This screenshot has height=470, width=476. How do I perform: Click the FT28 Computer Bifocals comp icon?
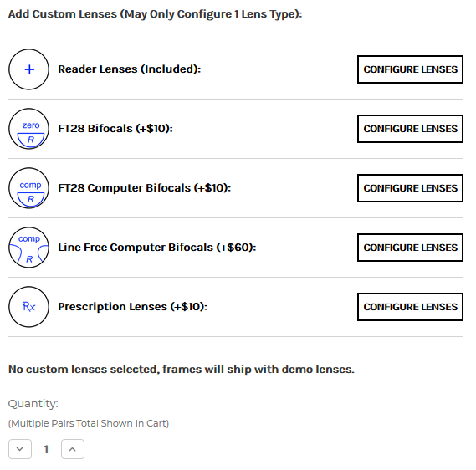pos(28,188)
